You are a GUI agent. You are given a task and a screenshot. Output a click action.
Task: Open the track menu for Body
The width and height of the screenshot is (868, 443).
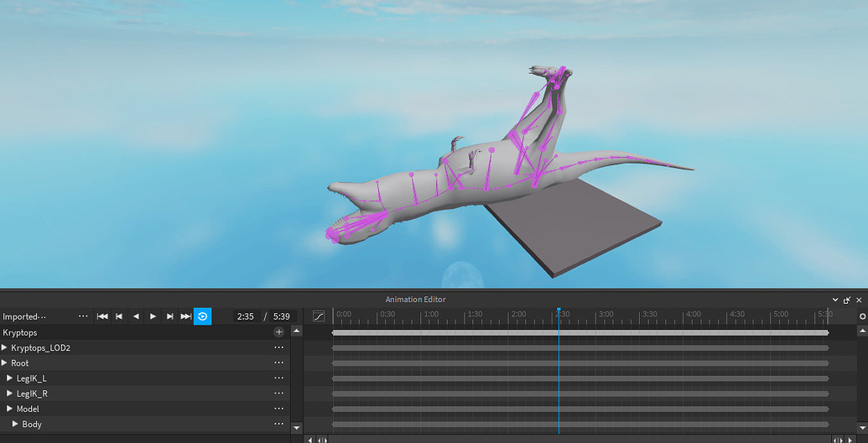[279, 425]
